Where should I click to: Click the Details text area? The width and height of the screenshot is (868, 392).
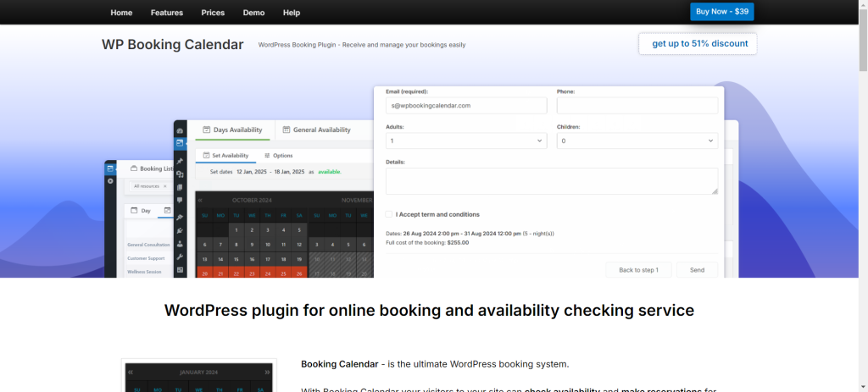(x=552, y=181)
